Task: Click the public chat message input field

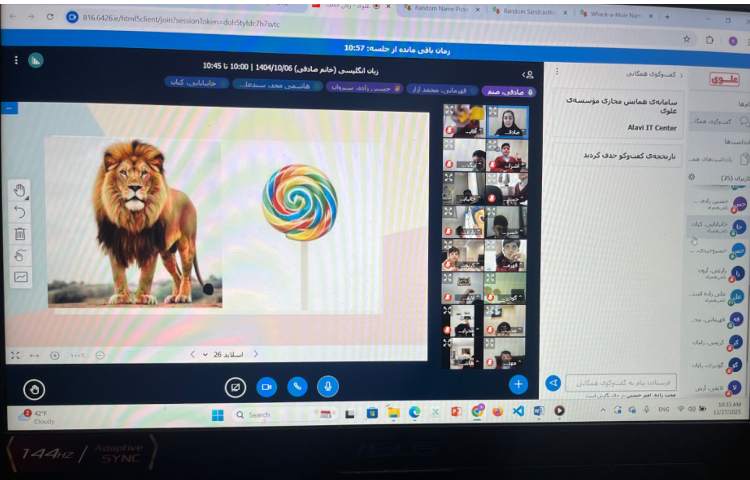Action: (620, 383)
